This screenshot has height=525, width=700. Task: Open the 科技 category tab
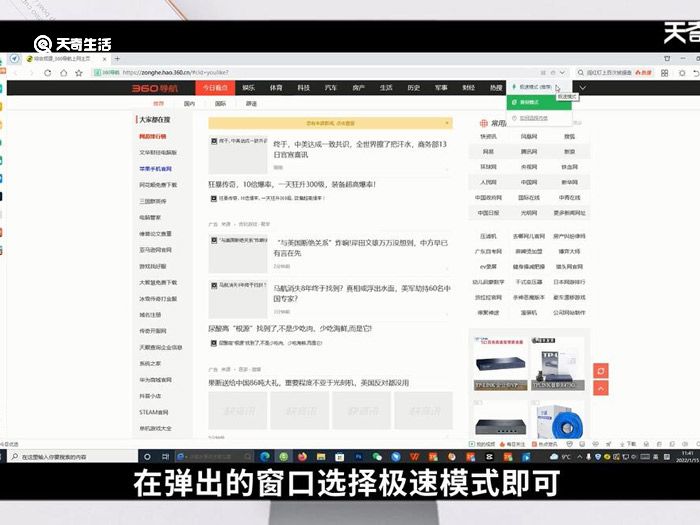point(304,88)
